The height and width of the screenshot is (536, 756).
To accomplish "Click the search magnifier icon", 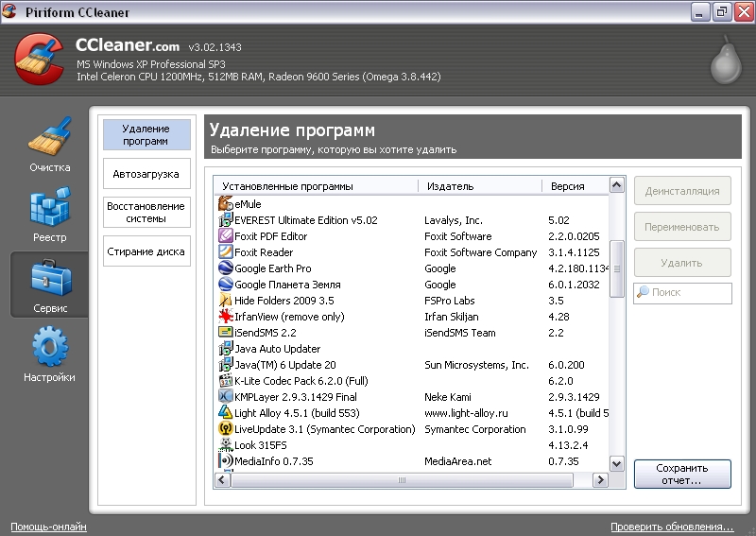I will [643, 292].
